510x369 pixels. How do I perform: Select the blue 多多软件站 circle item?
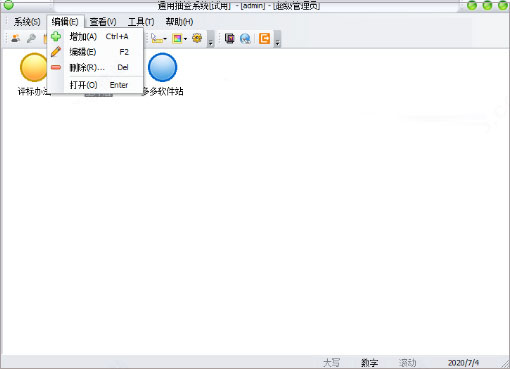162,67
